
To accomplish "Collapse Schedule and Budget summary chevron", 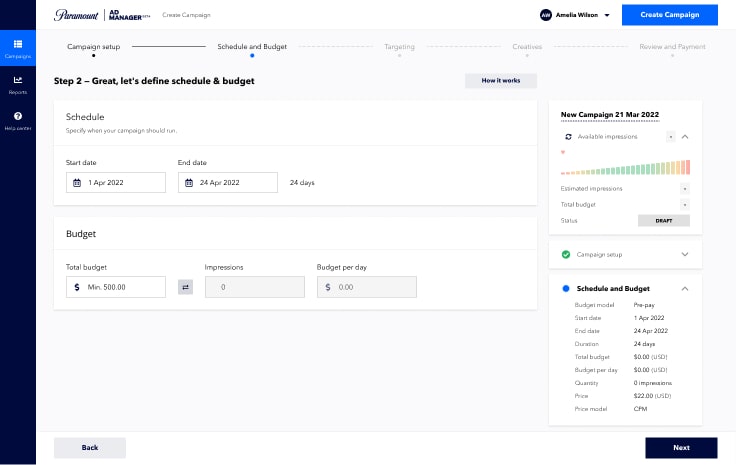I will [685, 289].
